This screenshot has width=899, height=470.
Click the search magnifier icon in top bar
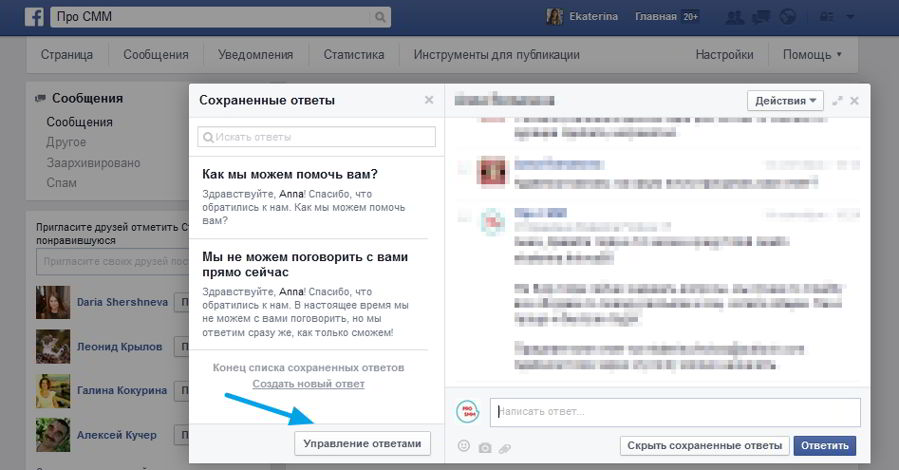coord(377,17)
